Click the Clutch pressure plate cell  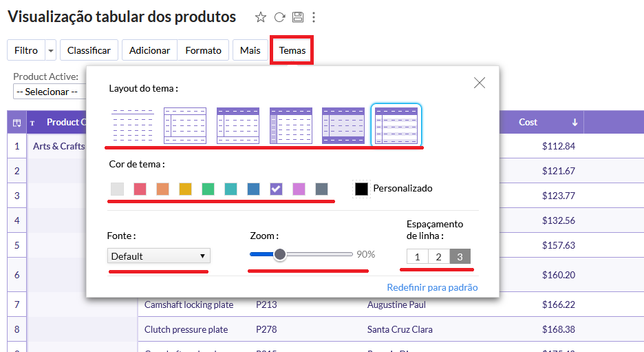[x=186, y=329]
